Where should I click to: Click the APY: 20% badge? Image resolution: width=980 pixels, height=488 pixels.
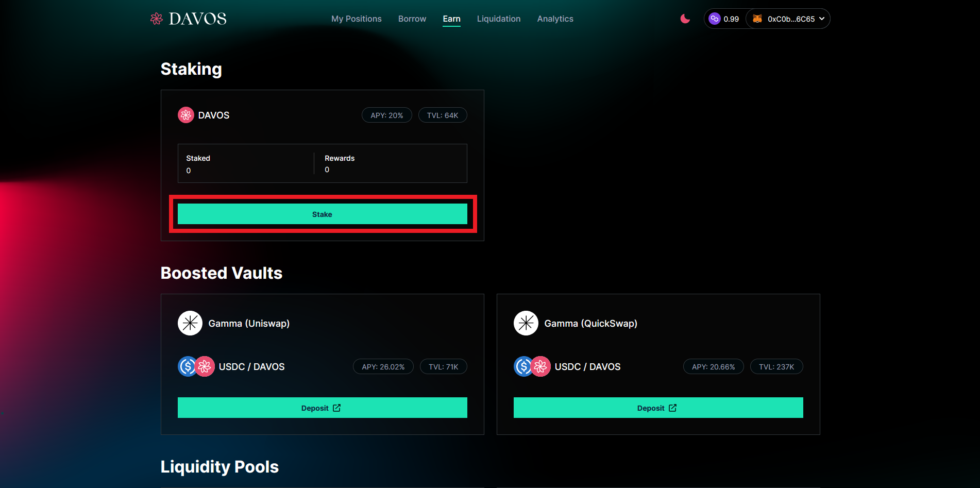387,115
